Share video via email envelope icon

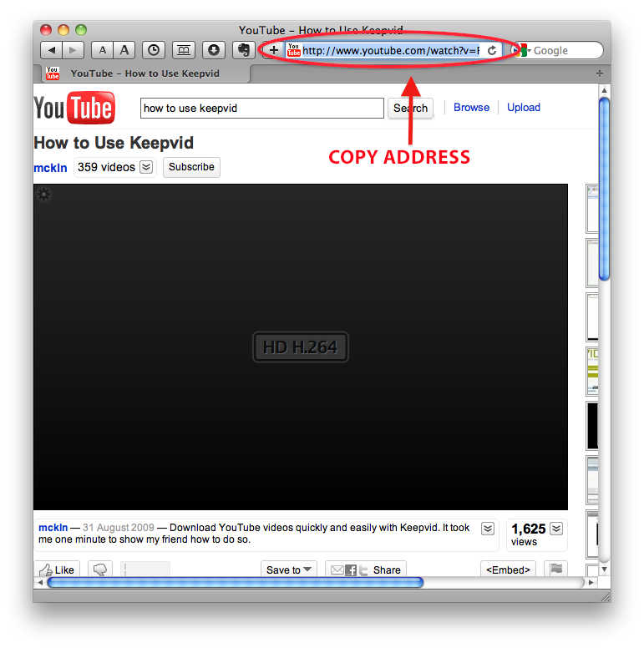(337, 570)
